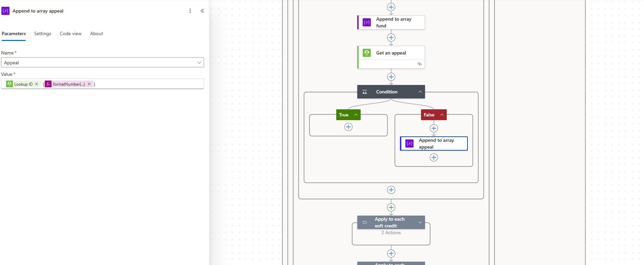Add an action in the True branch
This screenshot has width=644, height=265.
tap(348, 127)
